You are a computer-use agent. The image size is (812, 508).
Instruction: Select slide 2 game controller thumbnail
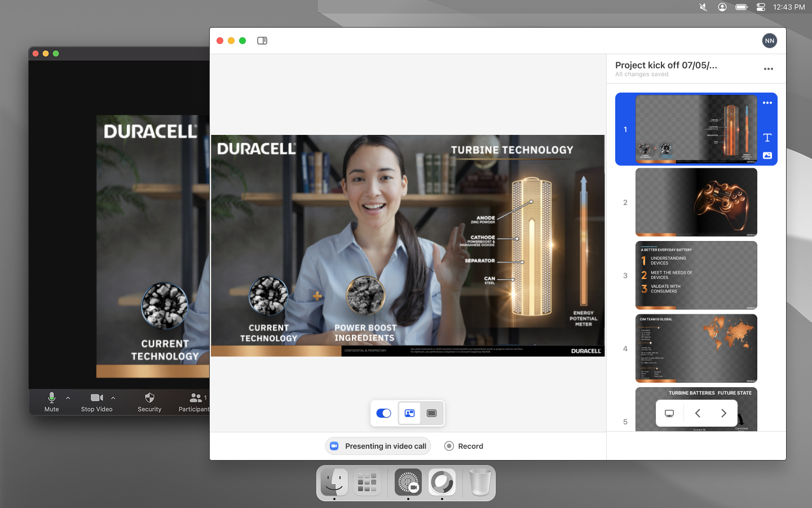pos(696,202)
